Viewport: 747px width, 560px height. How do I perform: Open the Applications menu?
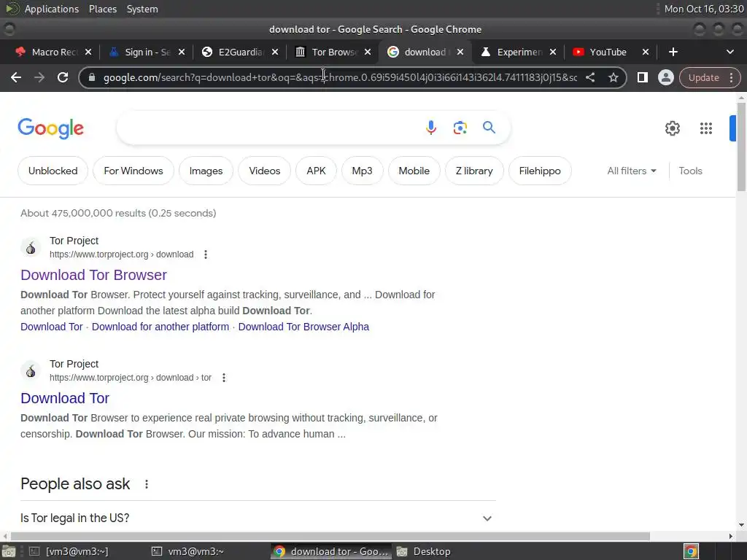[52, 9]
